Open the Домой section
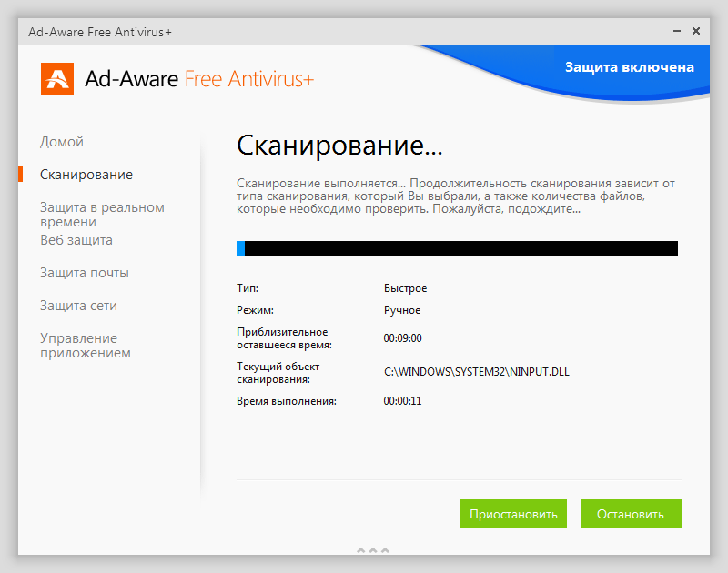The width and height of the screenshot is (728, 573). 62,142
